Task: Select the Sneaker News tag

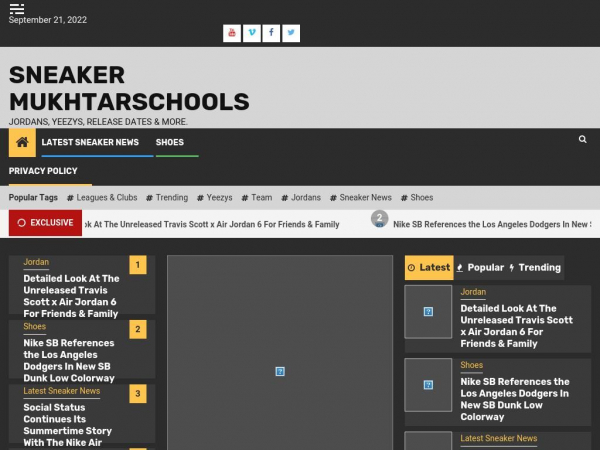Action: click(361, 197)
